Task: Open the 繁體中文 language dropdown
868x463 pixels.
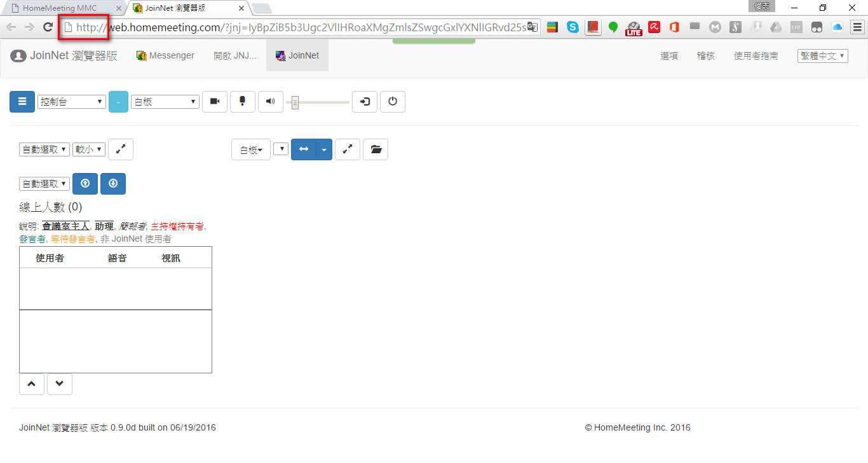Action: tap(823, 56)
